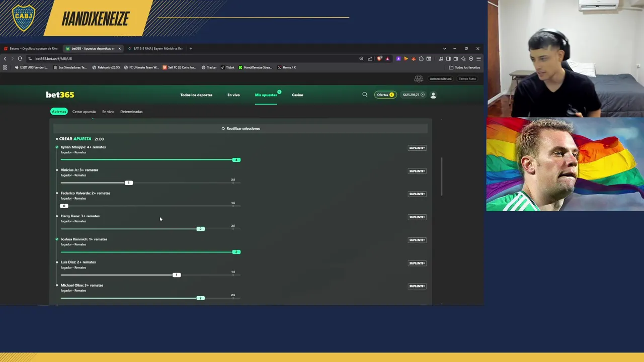Click SUPLENTE+ for Kylian Mbappe
The height and width of the screenshot is (362, 644).
pyautogui.click(x=417, y=148)
